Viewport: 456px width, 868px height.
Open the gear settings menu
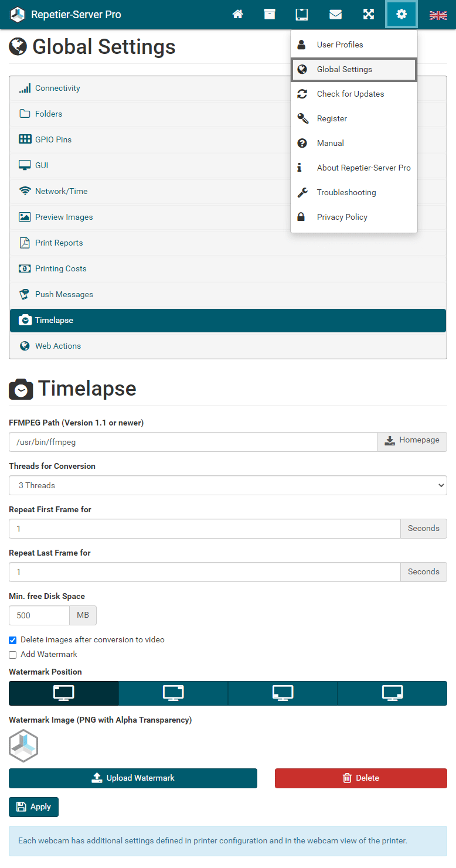click(x=401, y=15)
